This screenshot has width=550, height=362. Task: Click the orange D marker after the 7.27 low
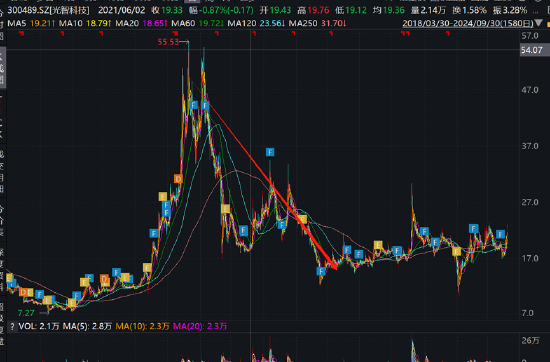coord(104,279)
